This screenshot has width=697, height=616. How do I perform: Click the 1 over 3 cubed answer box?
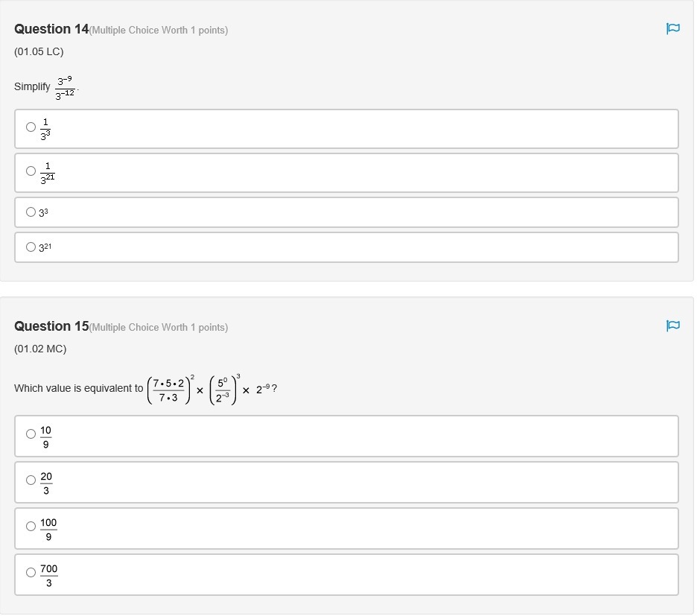coord(346,129)
